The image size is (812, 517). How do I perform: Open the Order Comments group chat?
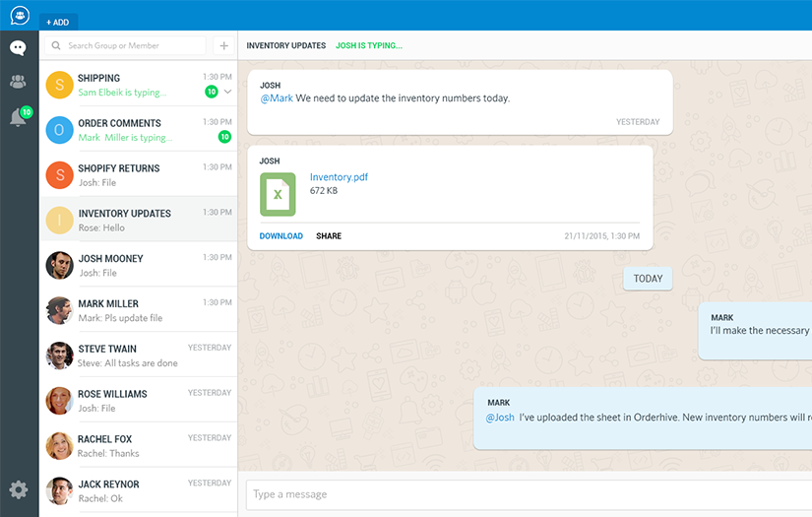click(138, 130)
